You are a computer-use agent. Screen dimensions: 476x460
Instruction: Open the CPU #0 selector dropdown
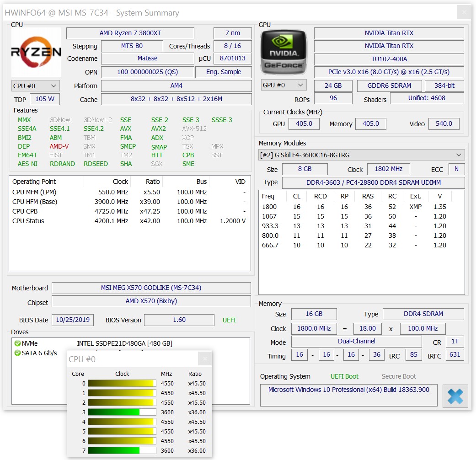pyautogui.click(x=35, y=86)
